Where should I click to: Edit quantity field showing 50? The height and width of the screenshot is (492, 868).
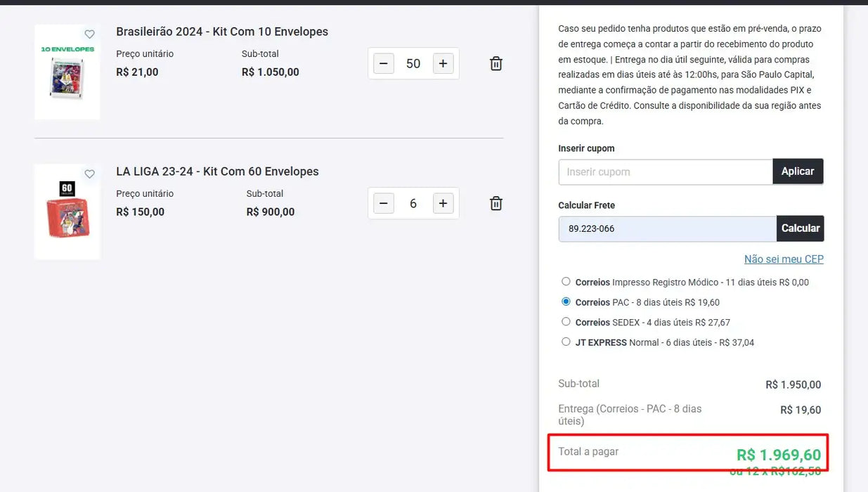(x=413, y=63)
